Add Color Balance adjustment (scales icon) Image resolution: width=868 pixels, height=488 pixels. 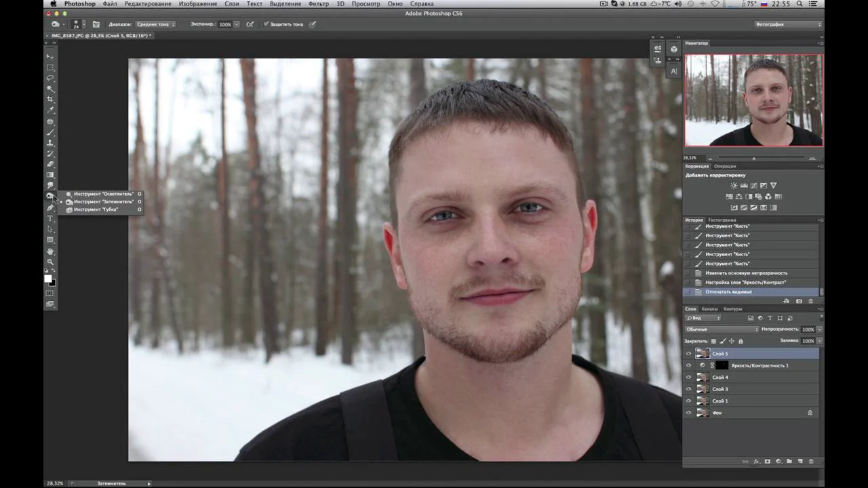coord(739,197)
